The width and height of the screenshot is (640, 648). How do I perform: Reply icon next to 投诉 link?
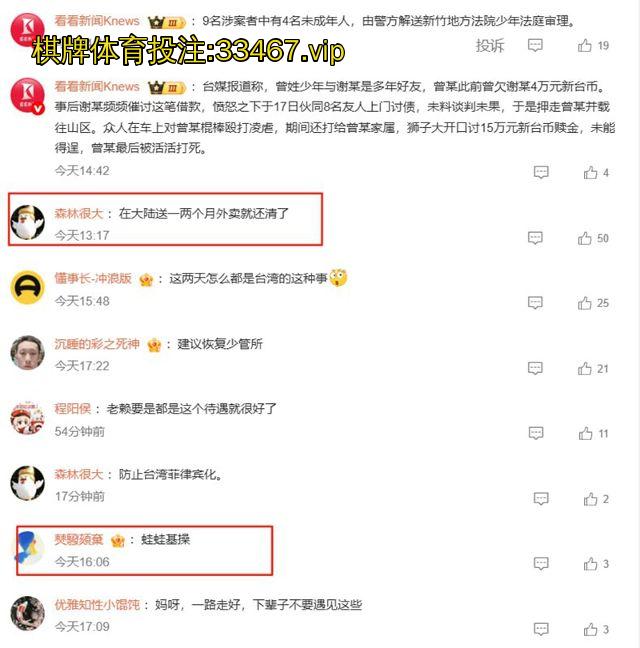pos(535,45)
